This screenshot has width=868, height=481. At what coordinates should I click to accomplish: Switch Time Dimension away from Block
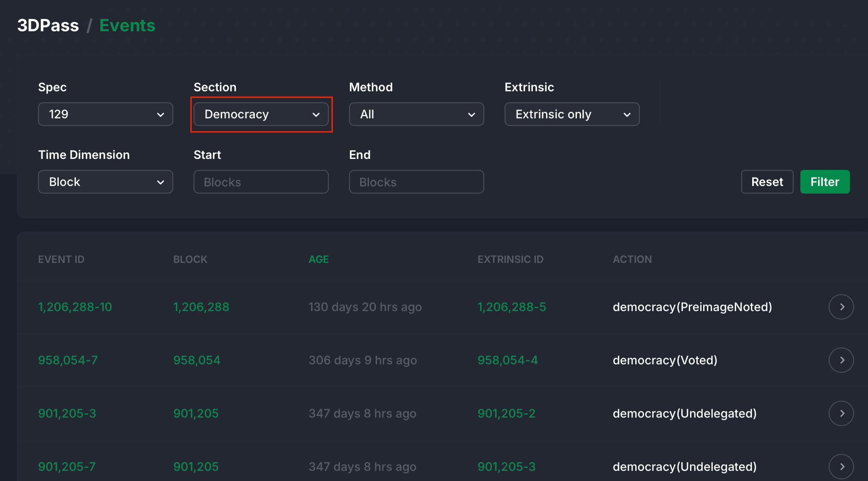pyautogui.click(x=105, y=182)
